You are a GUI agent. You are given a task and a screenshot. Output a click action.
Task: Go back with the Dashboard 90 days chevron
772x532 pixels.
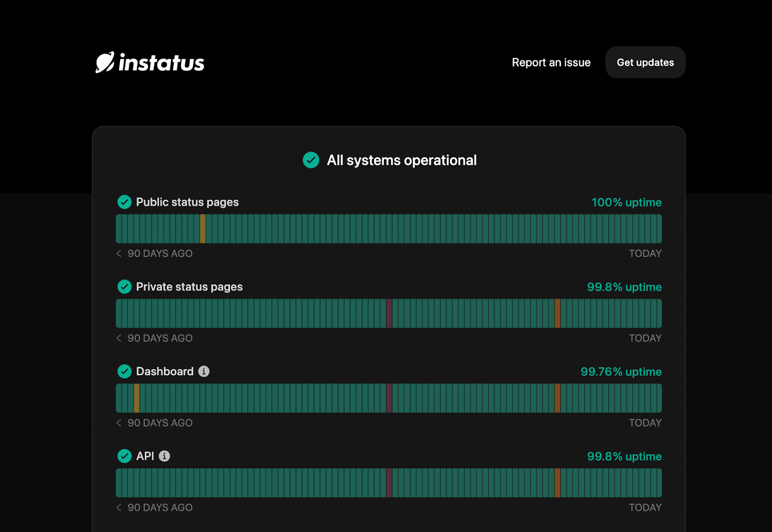(x=119, y=423)
